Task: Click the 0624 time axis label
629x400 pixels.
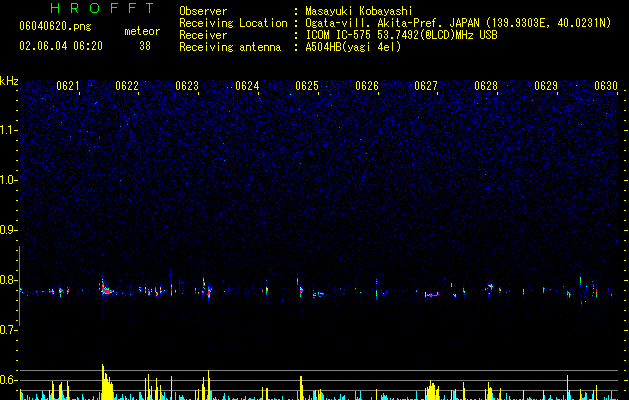Action: pos(247,86)
